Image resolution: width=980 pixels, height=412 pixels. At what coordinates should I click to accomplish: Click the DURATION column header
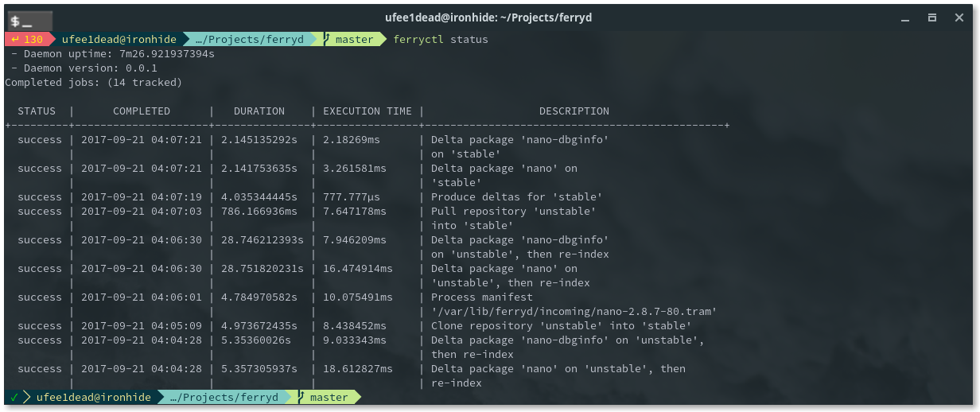(259, 111)
